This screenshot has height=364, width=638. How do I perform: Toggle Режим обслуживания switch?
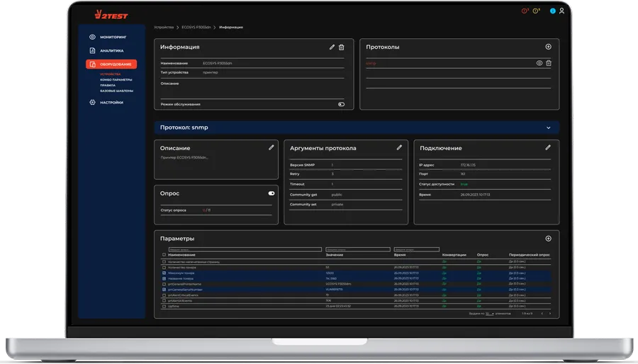pyautogui.click(x=341, y=104)
